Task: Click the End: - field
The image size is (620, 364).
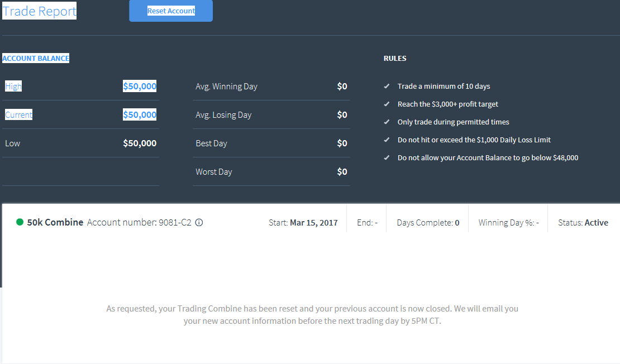Action: point(367,223)
